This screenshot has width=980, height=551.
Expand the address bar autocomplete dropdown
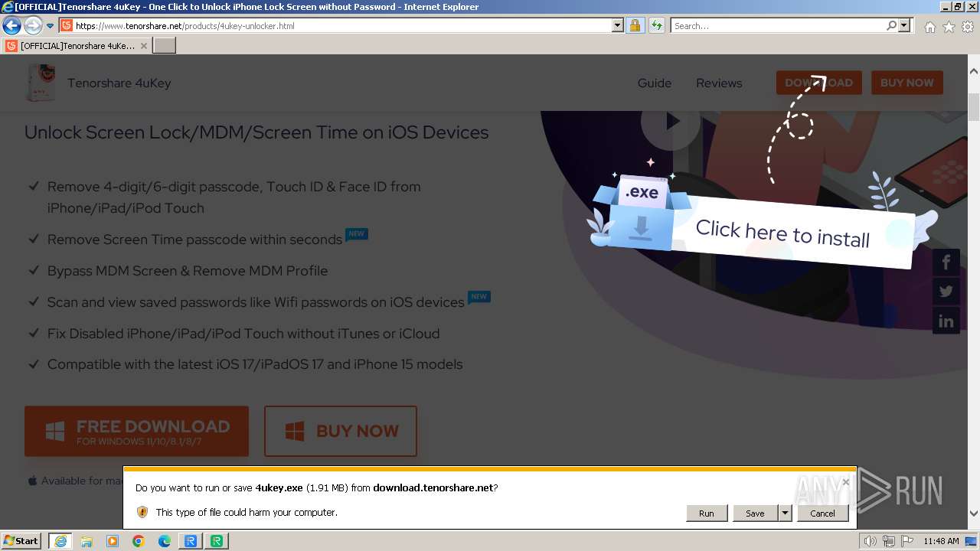(618, 25)
